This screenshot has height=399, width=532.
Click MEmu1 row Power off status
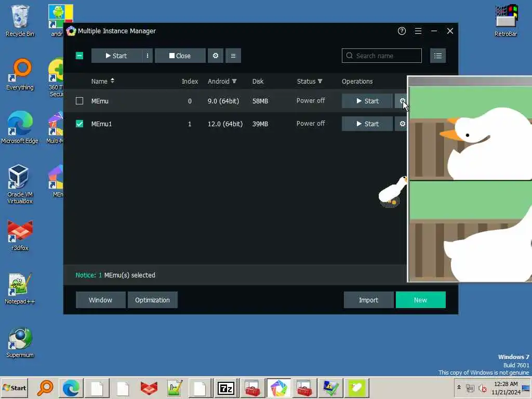click(311, 124)
